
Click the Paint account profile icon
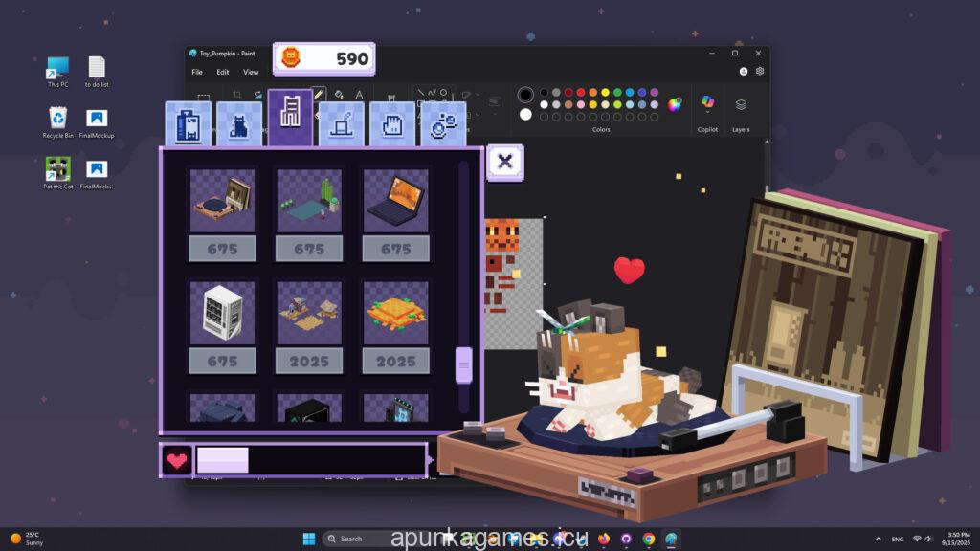pyautogui.click(x=743, y=71)
